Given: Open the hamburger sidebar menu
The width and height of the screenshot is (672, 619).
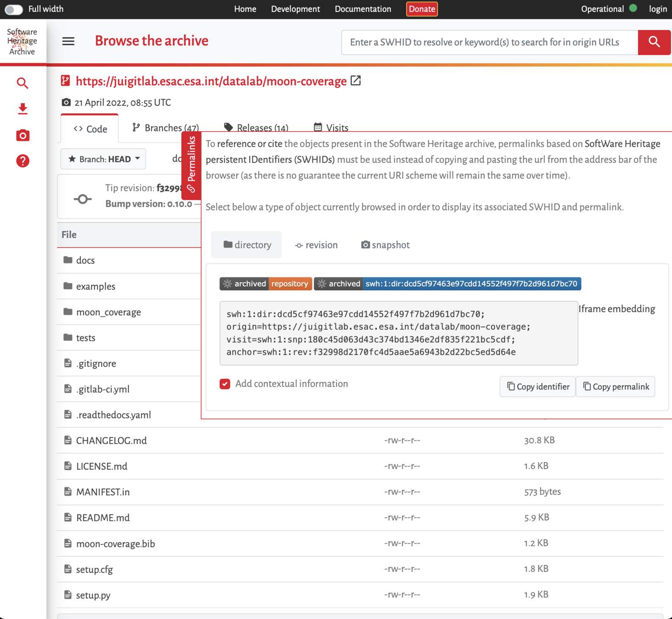Looking at the screenshot, I should coord(68,41).
